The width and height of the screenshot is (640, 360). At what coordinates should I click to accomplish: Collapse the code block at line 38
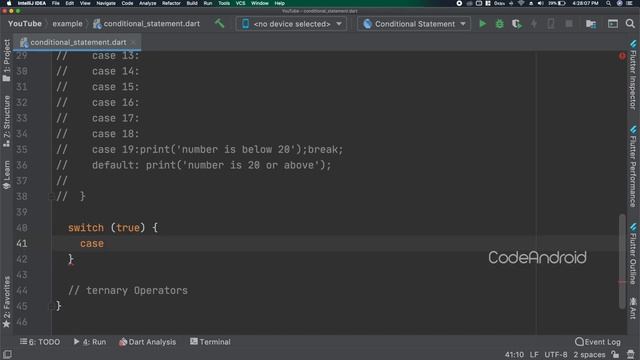51,197
